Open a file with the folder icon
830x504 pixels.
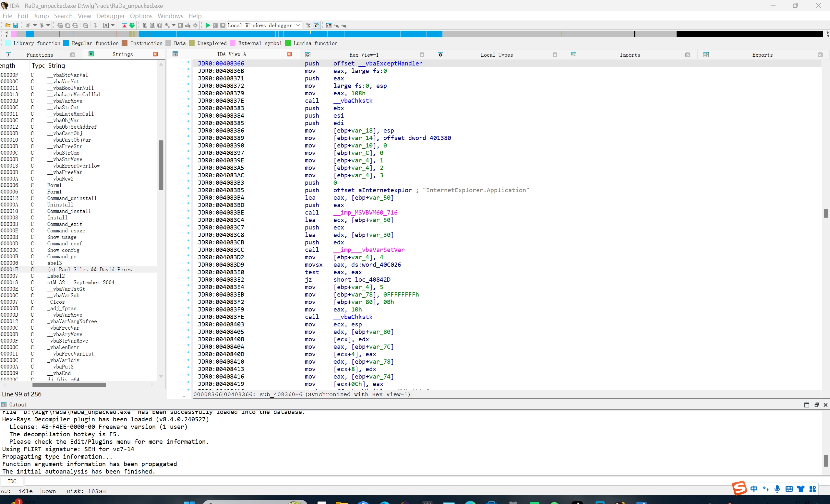pos(8,25)
